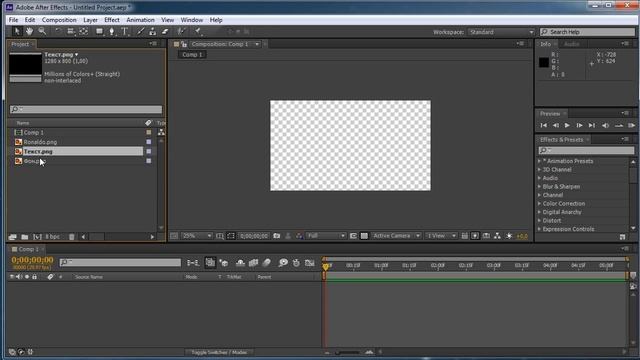Screen dimensions: 640x360
Task: Open the Composition: Comp 1 viewer dropdown
Action: pos(257,44)
